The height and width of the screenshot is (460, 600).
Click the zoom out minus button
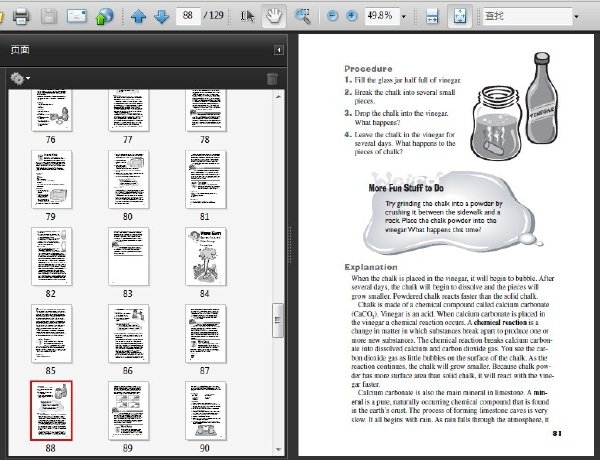pyautogui.click(x=333, y=16)
